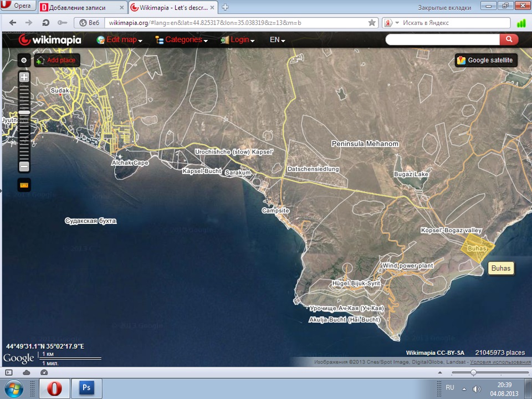Click the green signal bars icon
Image resolution: width=532 pixels, height=399 pixels.
click(x=521, y=23)
